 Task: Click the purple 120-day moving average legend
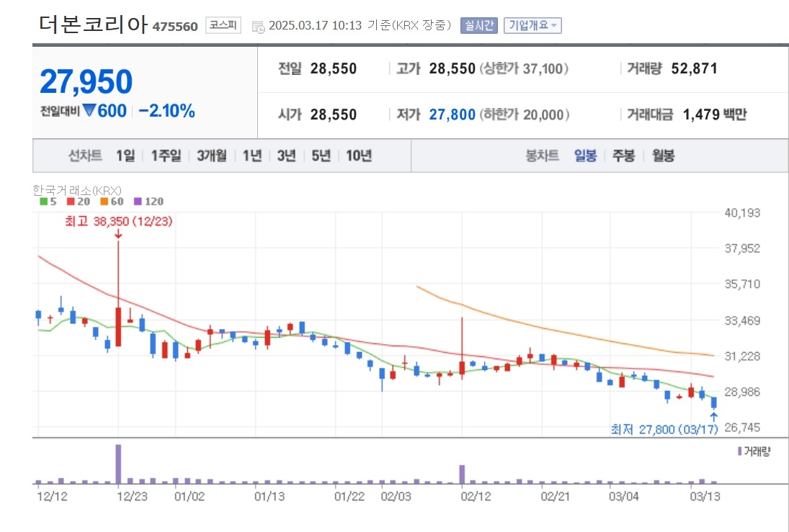click(x=148, y=202)
